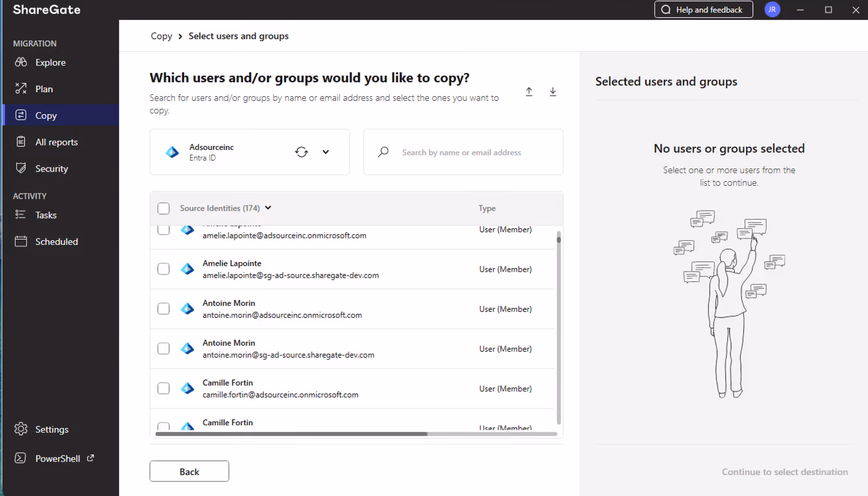Click the Settings gear icon
This screenshot has height=496, width=868.
(x=21, y=429)
